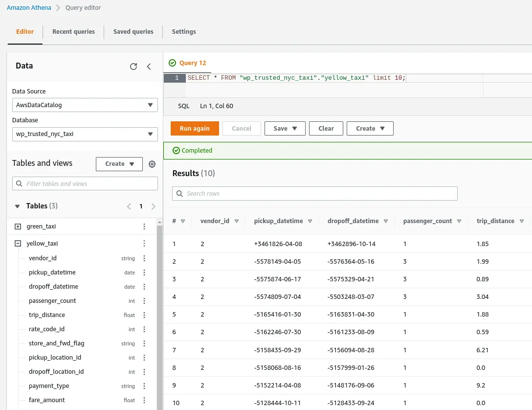Expand the green_taxi table

click(18, 227)
